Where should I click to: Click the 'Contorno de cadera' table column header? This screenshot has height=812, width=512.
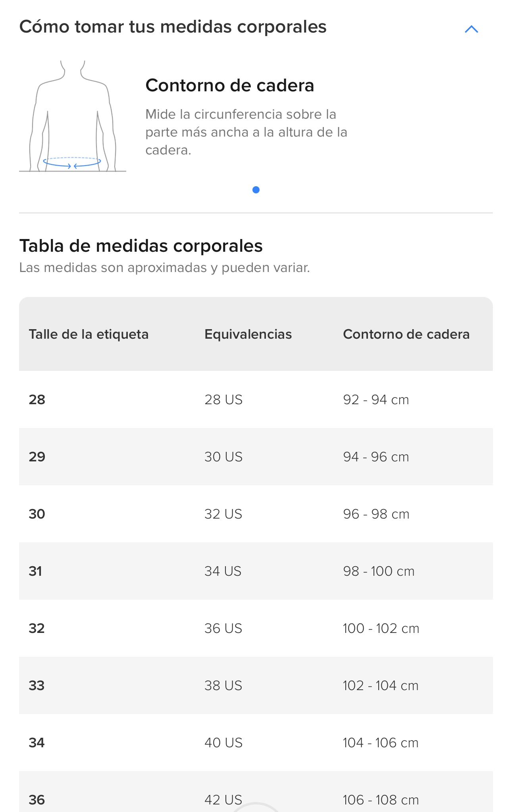click(x=406, y=334)
